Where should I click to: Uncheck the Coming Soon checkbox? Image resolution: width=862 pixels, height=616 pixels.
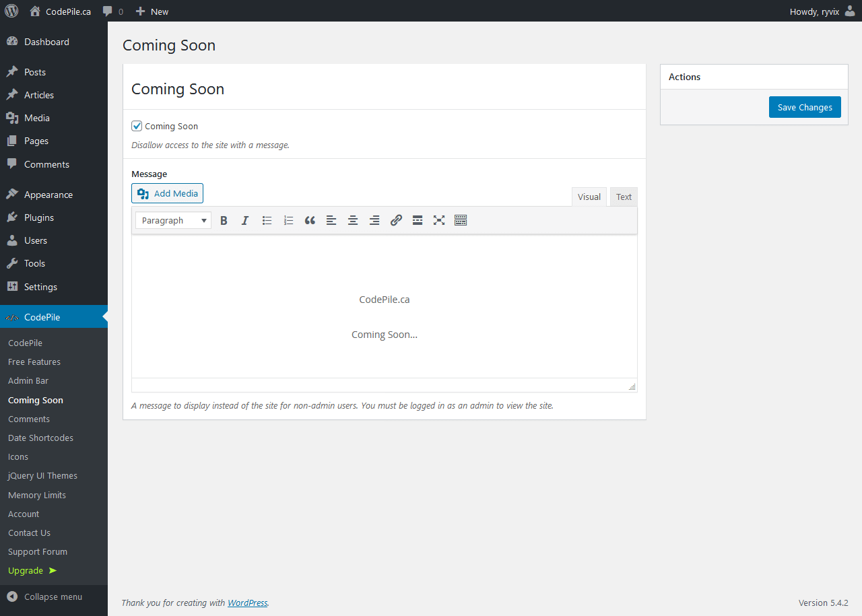[137, 126]
